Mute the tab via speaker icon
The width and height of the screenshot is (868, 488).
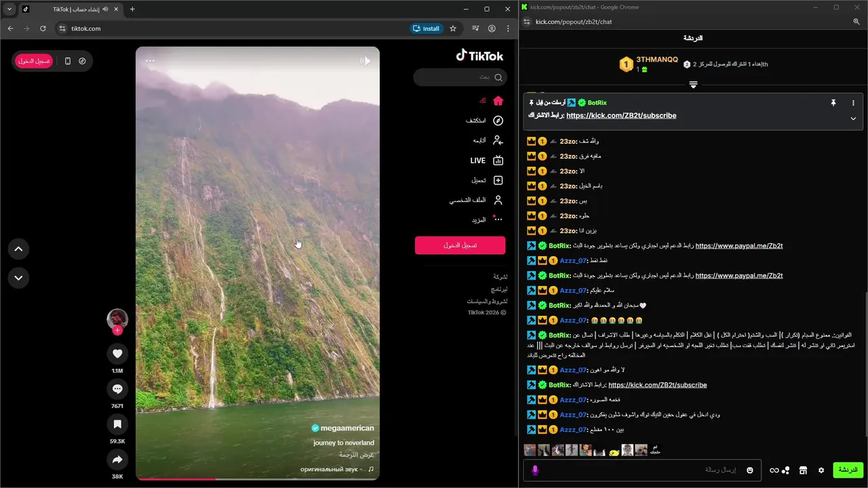[x=105, y=9]
